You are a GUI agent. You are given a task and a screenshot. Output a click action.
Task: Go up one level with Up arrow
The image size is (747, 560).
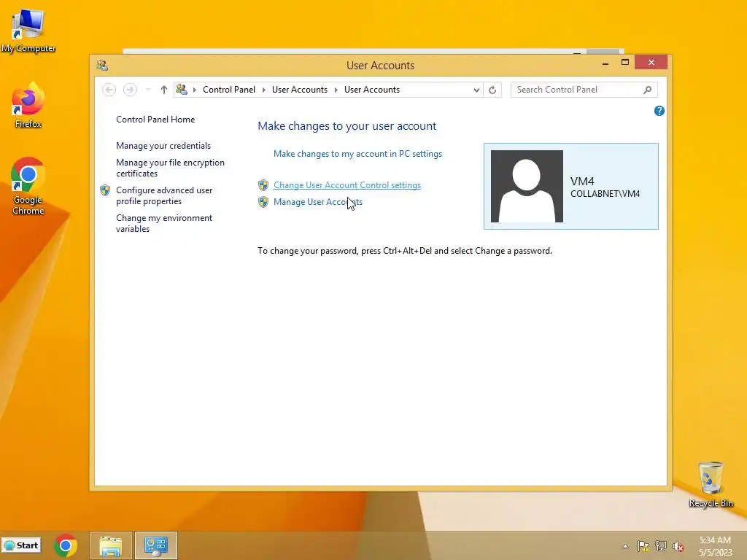click(164, 90)
